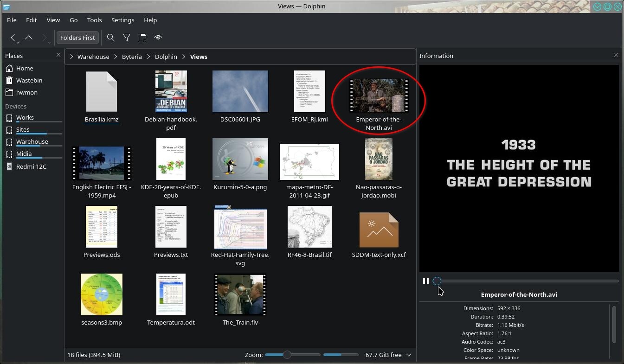Toggle hidden files eye icon

[158, 38]
